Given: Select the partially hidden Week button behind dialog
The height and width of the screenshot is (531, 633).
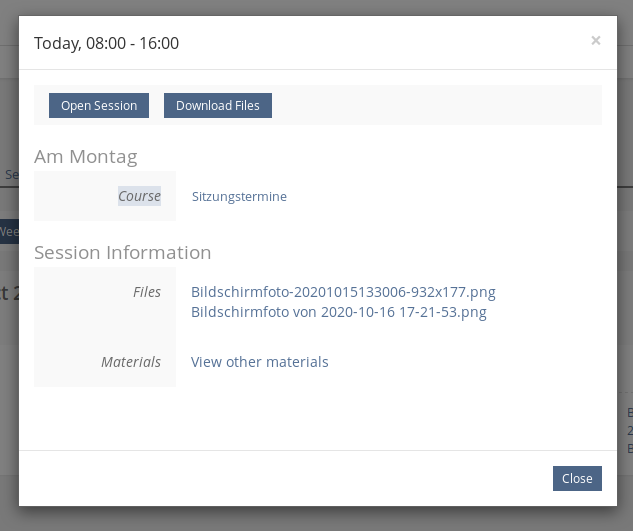Looking at the screenshot, I should [x=8, y=231].
